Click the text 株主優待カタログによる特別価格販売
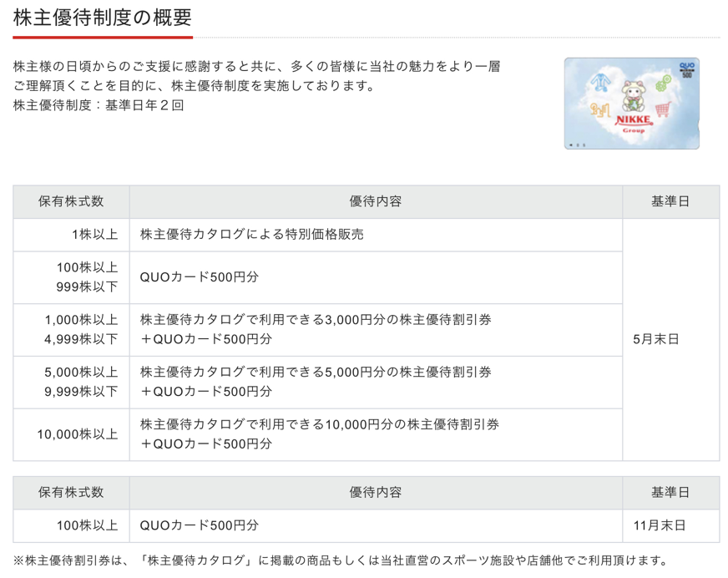 coord(251,234)
